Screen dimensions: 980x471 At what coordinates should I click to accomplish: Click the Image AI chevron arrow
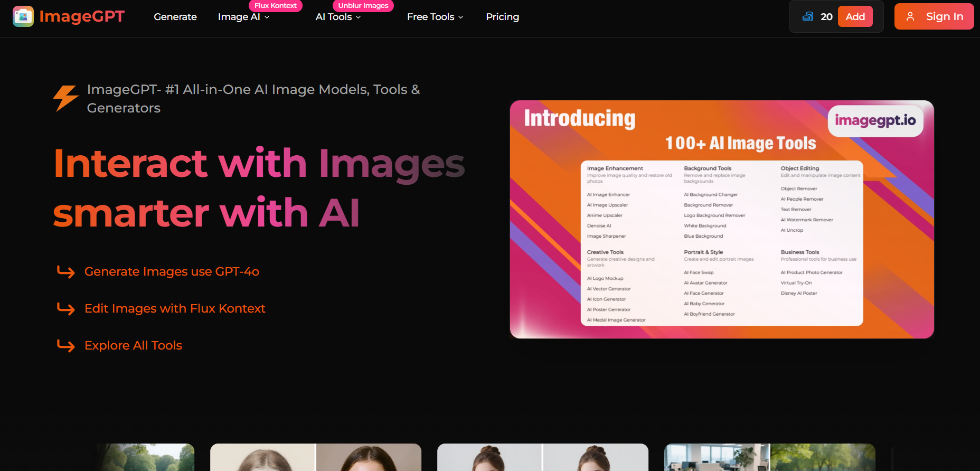pyautogui.click(x=267, y=17)
